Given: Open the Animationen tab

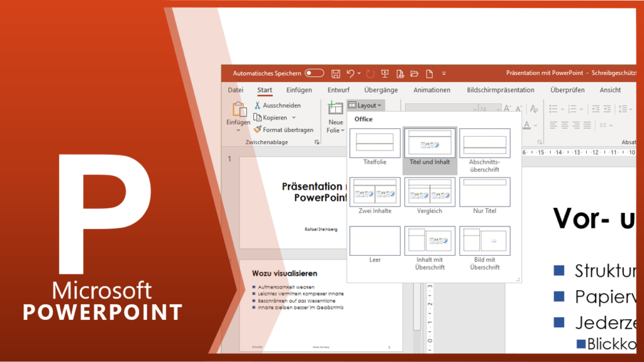Looking at the screenshot, I should click(431, 90).
